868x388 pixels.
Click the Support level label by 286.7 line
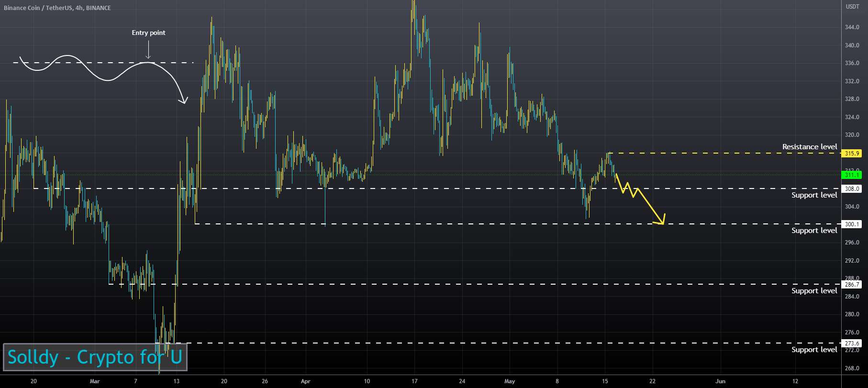pyautogui.click(x=814, y=291)
